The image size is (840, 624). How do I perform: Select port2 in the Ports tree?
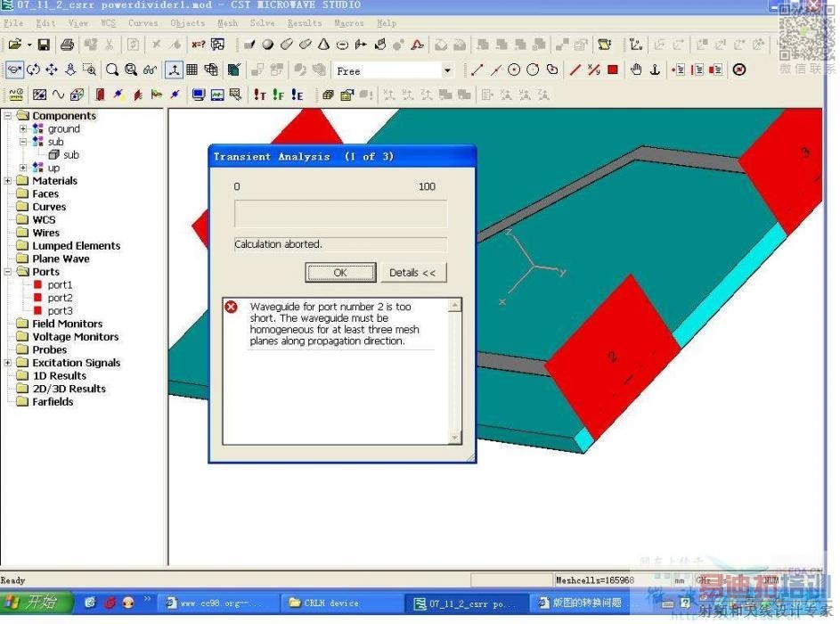[60, 298]
